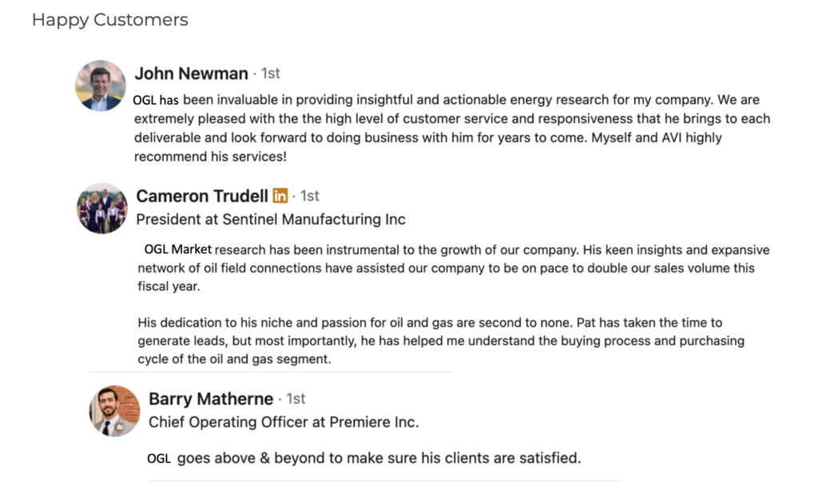Click the paragraph beginning His dedication to his niche
The height and width of the screenshot is (504, 818).
pos(441,341)
